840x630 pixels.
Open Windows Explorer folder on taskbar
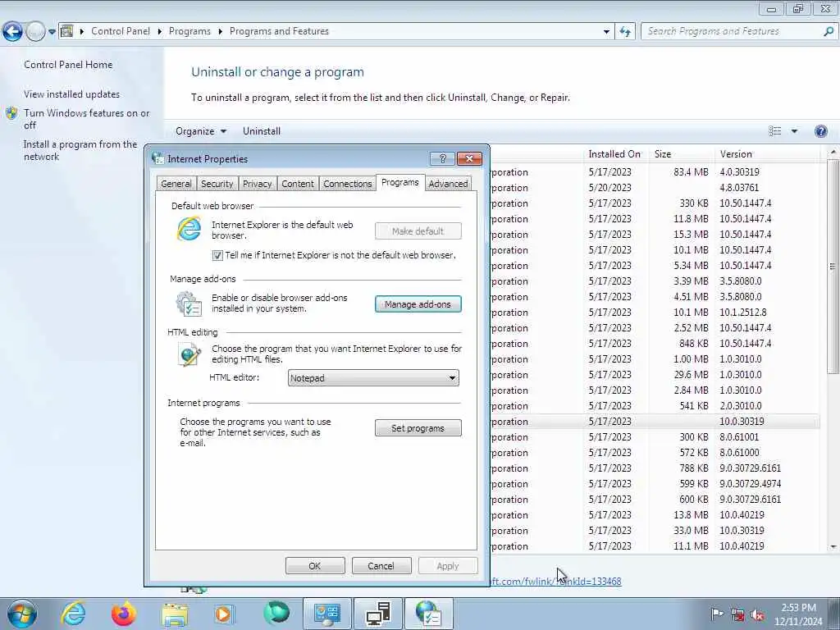175,614
